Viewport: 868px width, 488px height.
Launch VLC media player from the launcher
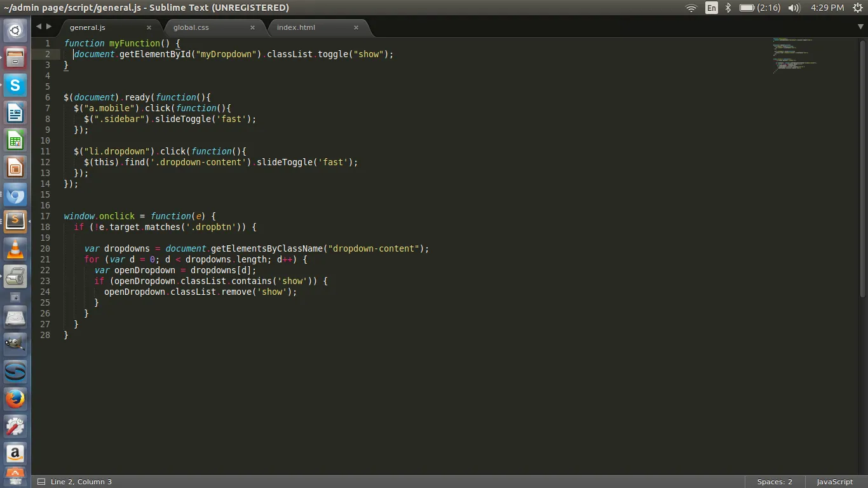pyautogui.click(x=15, y=249)
